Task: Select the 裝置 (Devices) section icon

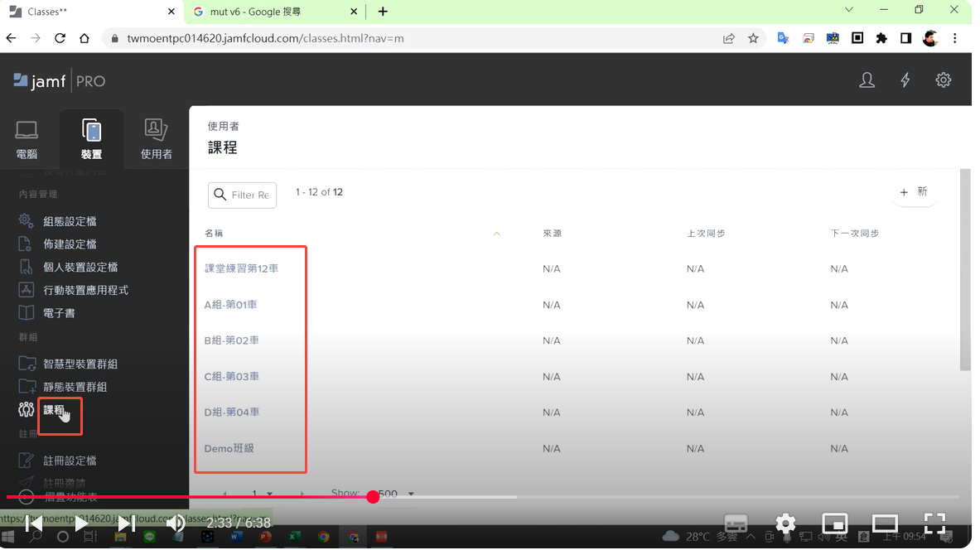Action: tap(91, 139)
